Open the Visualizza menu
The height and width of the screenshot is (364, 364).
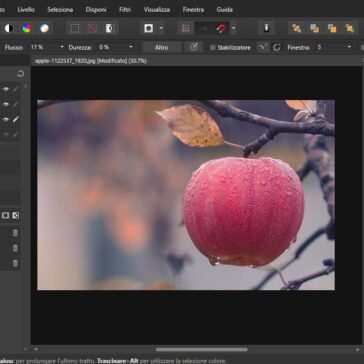[x=157, y=10]
